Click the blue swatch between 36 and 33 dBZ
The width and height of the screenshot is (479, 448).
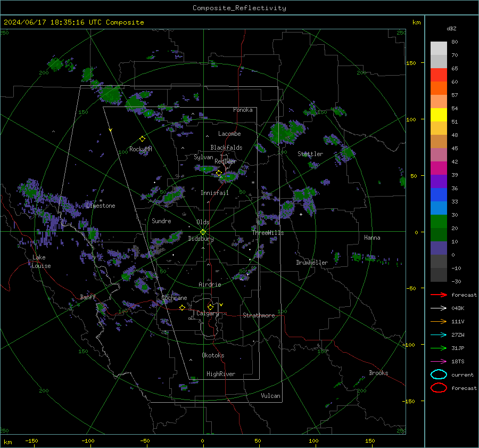point(439,195)
